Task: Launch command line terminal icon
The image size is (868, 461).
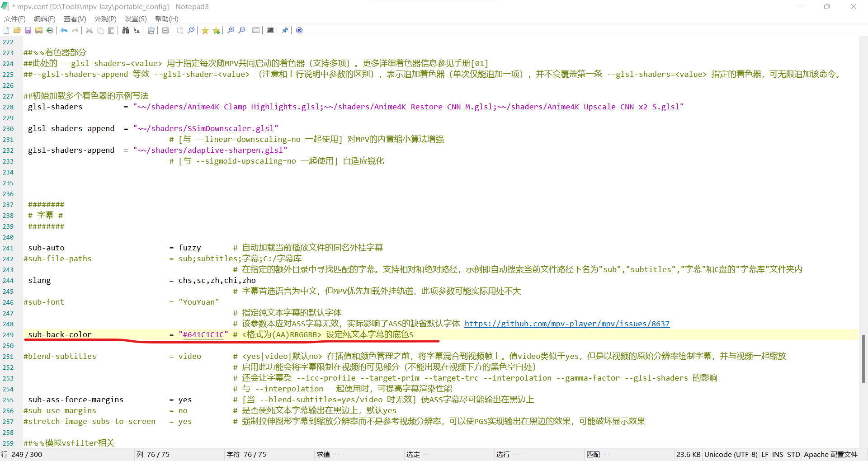Action: point(270,30)
